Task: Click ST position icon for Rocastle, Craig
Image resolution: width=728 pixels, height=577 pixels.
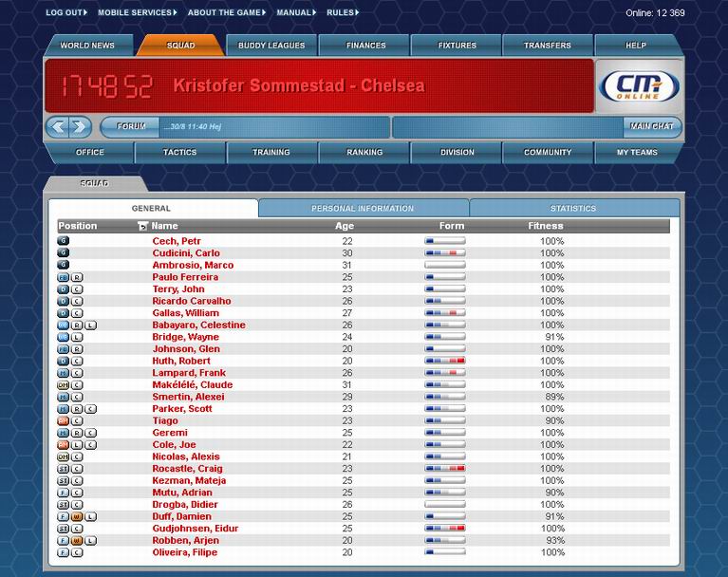Action: click(x=64, y=469)
